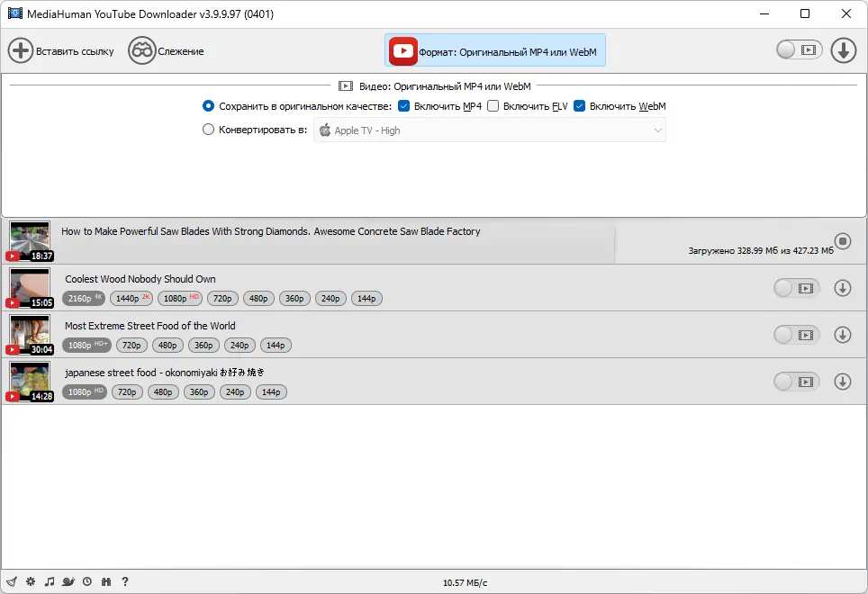Image resolution: width=868 pixels, height=594 pixels.
Task: Select 360p for japanese street food
Action: (199, 392)
